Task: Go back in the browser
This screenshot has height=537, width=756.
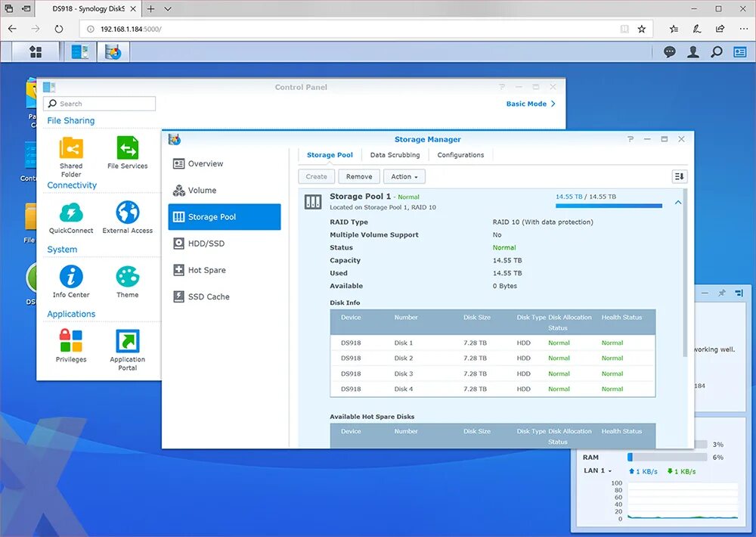Action: click(13, 29)
